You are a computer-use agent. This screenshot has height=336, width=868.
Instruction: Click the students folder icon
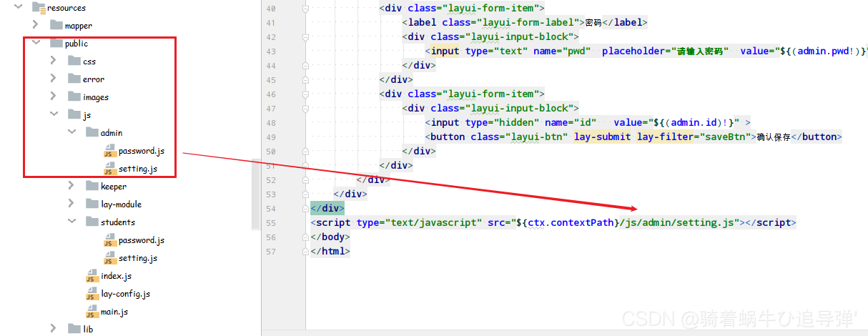click(x=92, y=222)
